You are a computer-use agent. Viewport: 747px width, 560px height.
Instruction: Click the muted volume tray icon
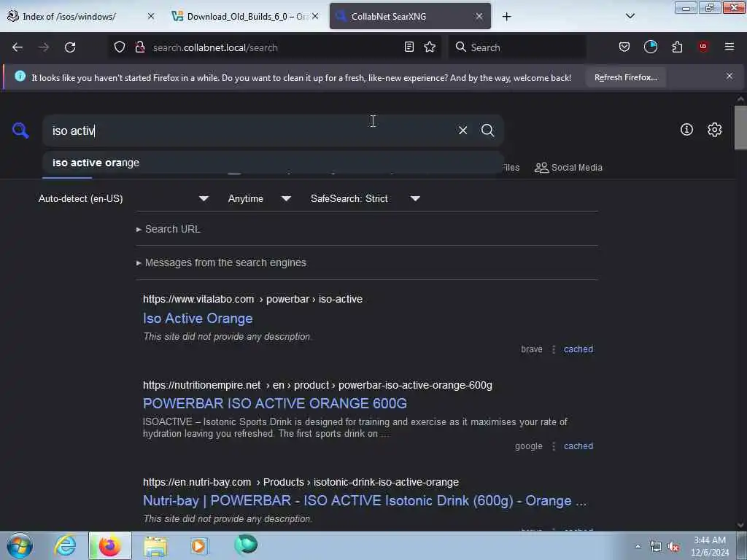coord(673,547)
